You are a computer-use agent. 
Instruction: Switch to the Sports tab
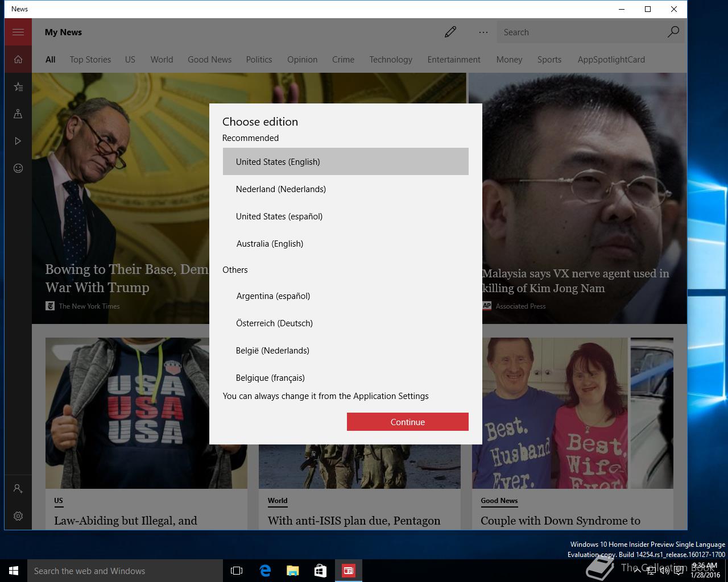549,60
